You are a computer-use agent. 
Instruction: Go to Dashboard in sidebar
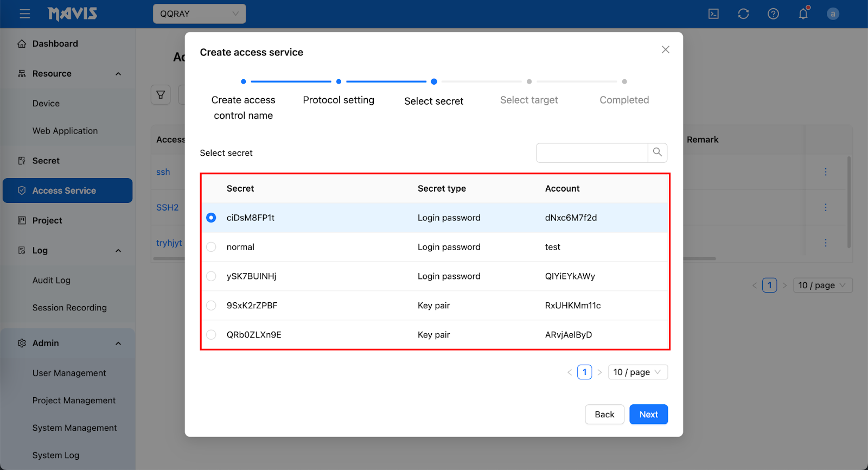(55, 43)
